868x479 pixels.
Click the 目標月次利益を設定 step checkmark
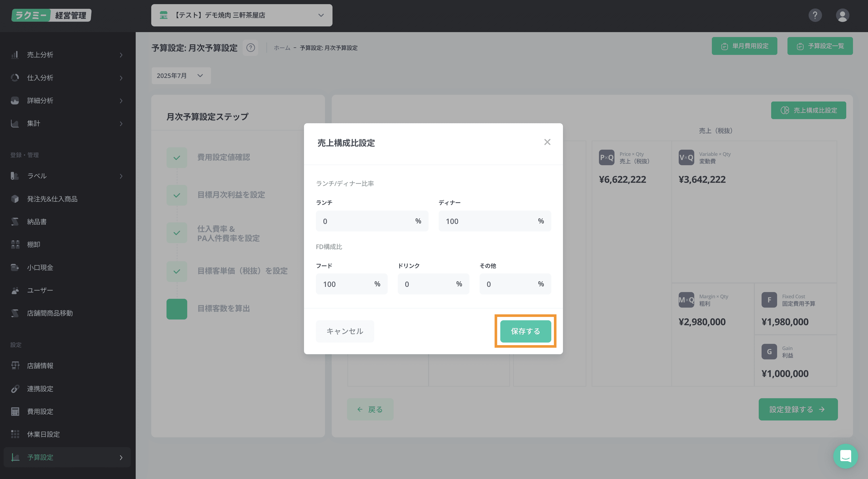pyautogui.click(x=177, y=195)
